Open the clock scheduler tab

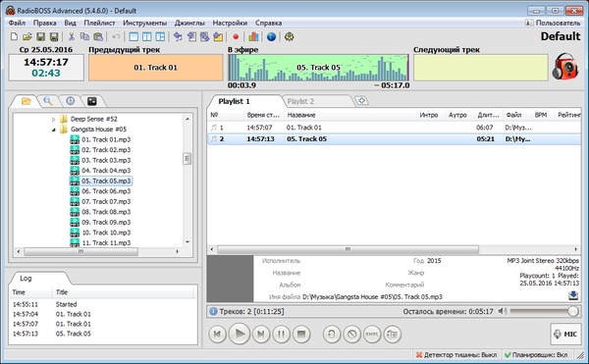click(x=71, y=101)
